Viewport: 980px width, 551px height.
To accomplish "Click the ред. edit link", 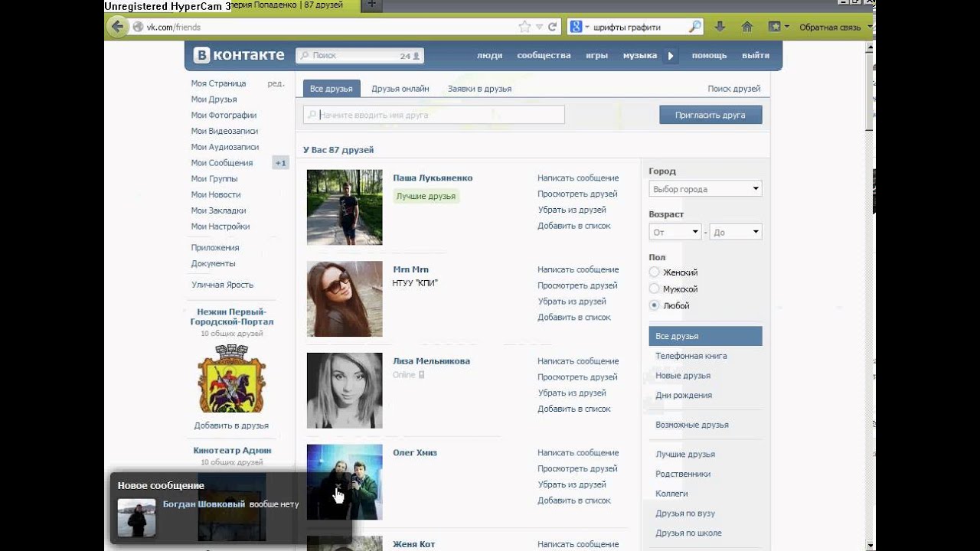I will 276,83.
